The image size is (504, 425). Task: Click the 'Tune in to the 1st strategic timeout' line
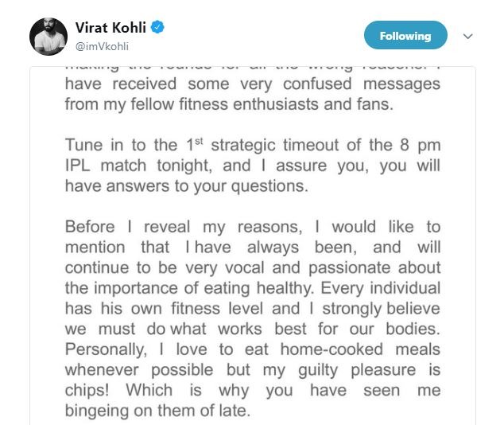click(x=253, y=145)
